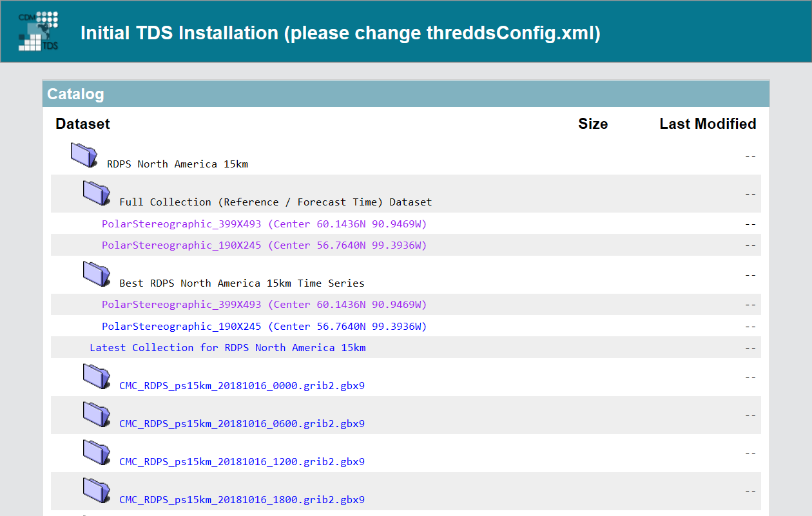
Task: Open CMC_RDPS_ps15km_20181016_1800.grib2.gbx9 link
Action: coord(242,501)
